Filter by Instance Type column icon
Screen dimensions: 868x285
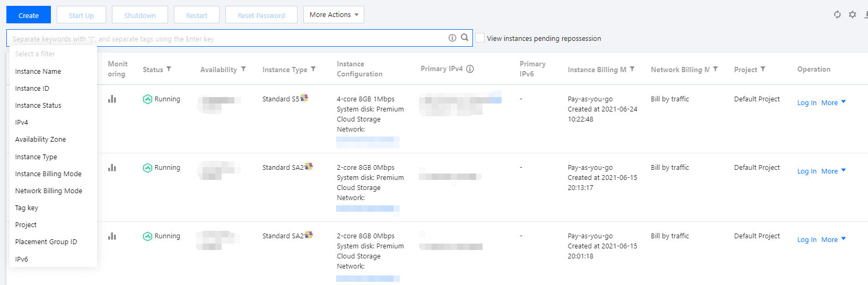tap(313, 69)
